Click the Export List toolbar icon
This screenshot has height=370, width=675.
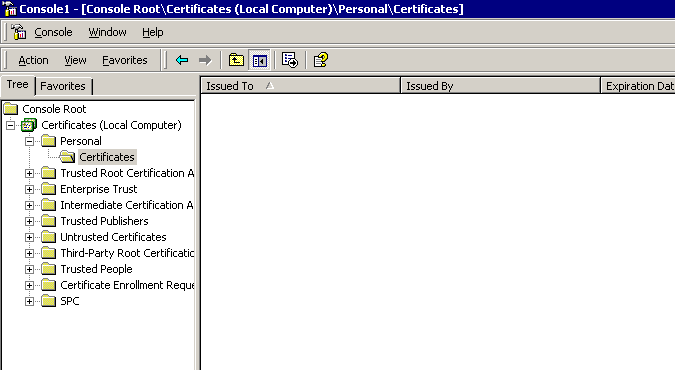tap(290, 60)
